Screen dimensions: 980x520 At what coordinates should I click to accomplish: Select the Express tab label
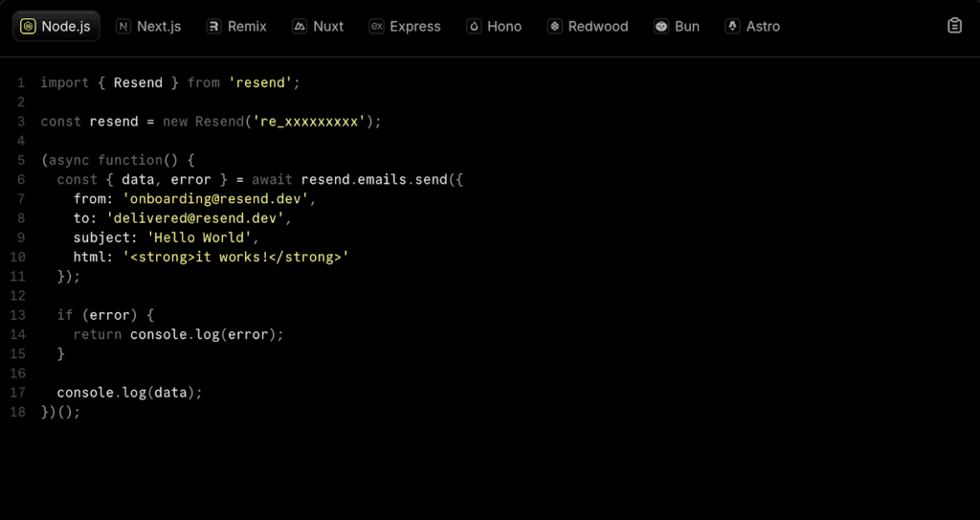[415, 26]
